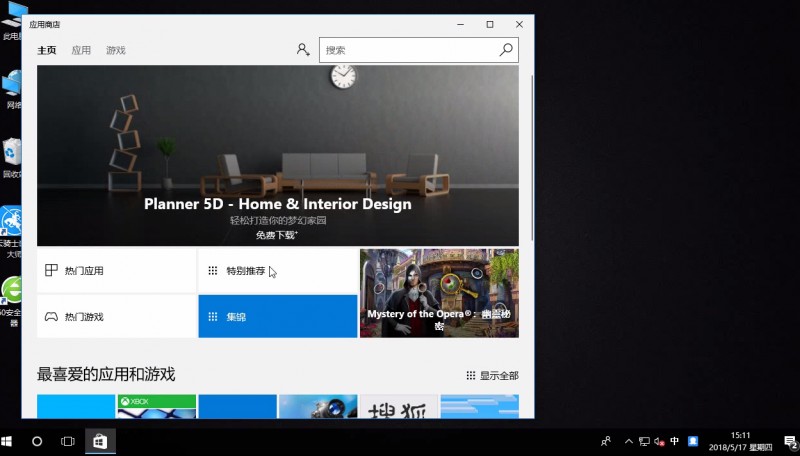Click the muted volume tray icon
800x456 pixels.
[659, 442]
